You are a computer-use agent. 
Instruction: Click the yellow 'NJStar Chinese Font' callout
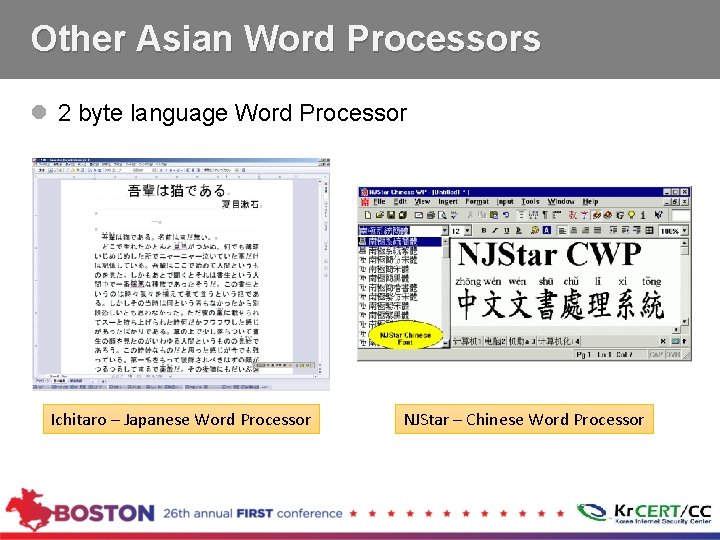coord(405,335)
